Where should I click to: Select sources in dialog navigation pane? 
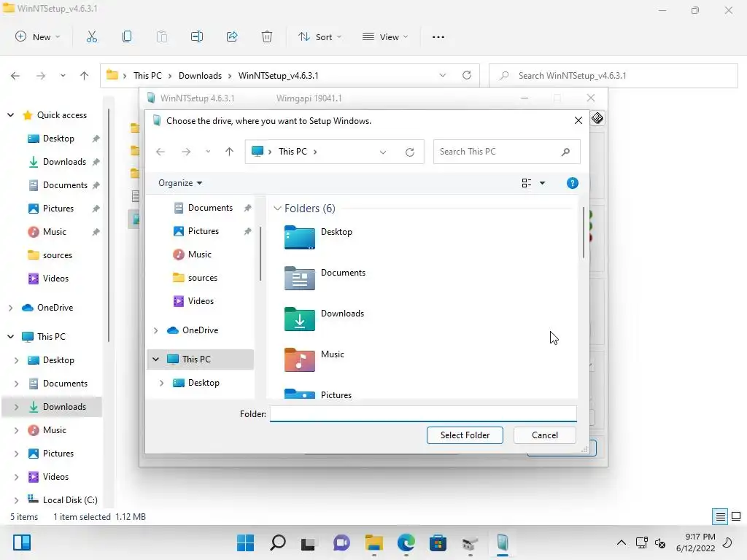click(203, 278)
